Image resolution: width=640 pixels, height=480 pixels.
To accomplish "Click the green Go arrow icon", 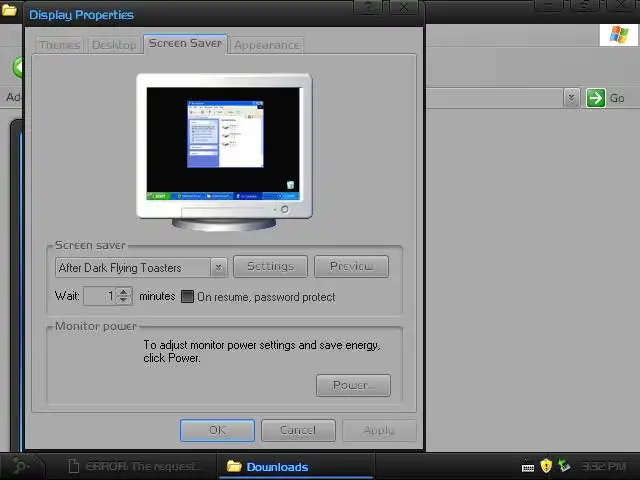I will 596,98.
